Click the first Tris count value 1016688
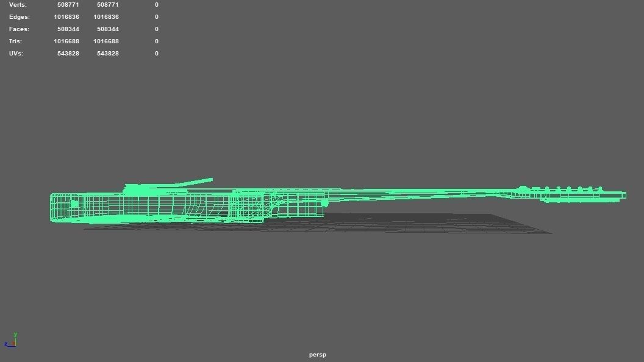This screenshot has height=362, width=644. click(66, 41)
